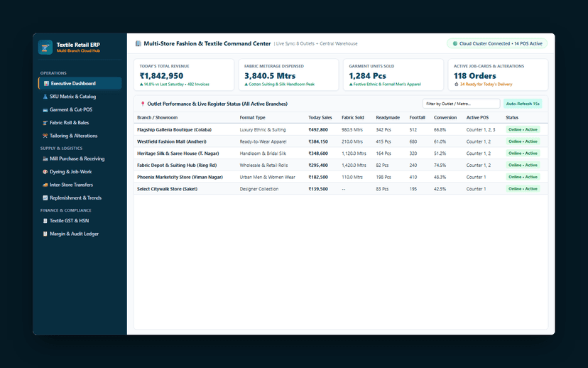Image resolution: width=588 pixels, height=368 pixels.
Task: Open Textile GST & HSN page
Action: (80, 221)
